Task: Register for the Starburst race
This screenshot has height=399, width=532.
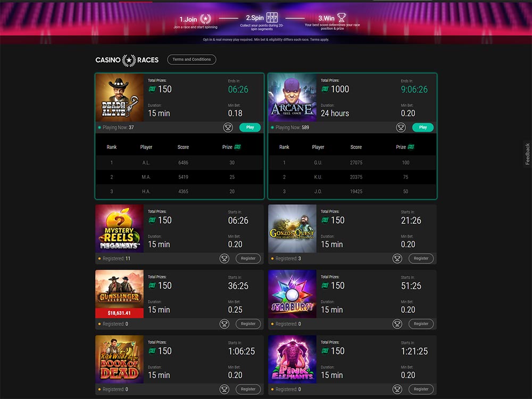Action: coord(421,323)
